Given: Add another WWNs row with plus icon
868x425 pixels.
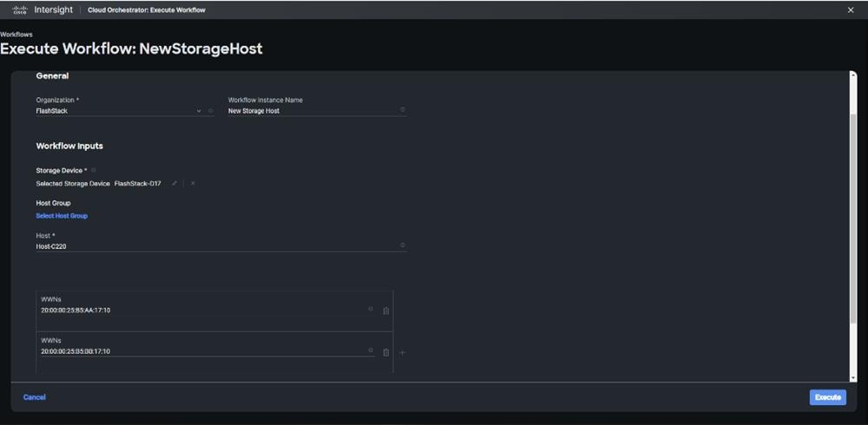Looking at the screenshot, I should 402,352.
